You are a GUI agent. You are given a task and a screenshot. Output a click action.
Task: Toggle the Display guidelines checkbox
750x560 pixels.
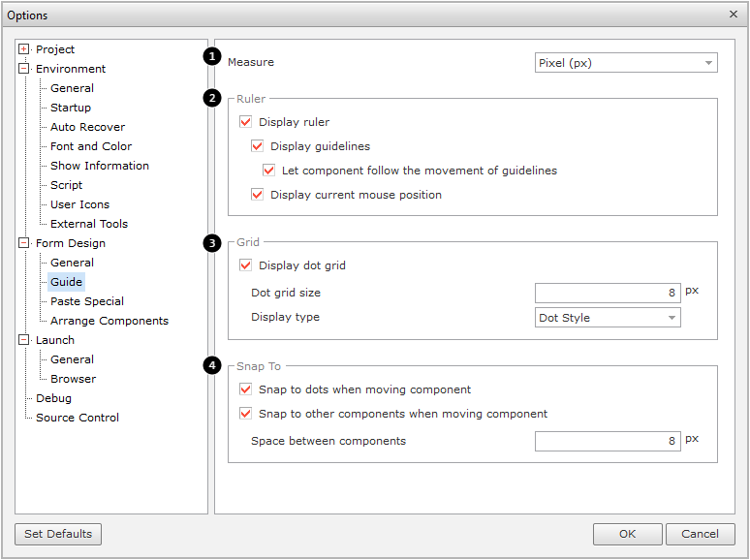257,146
